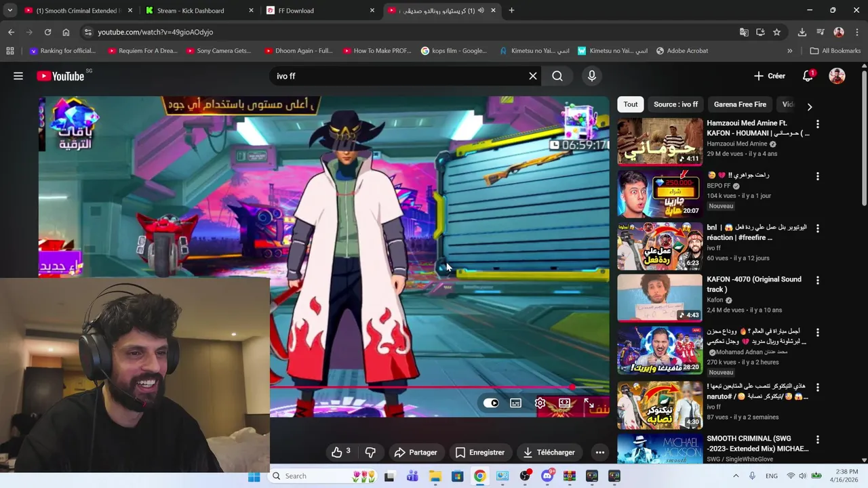Bookmark this page with the star
This screenshot has width=868, height=488.
[776, 32]
